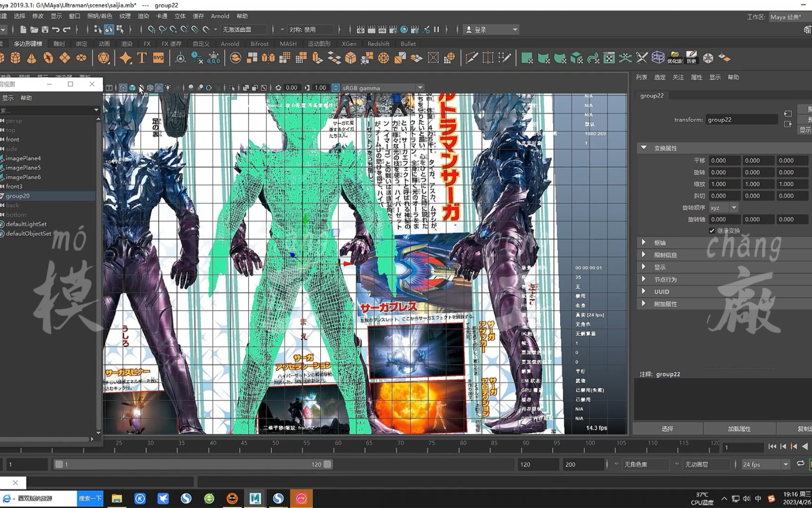Open the sRGB gamma view transform dropdown
The height and width of the screenshot is (508, 812).
click(382, 88)
